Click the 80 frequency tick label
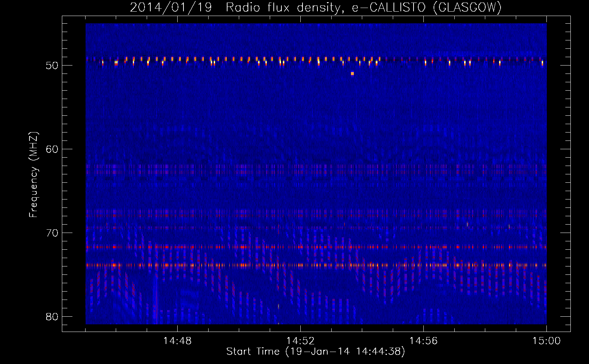This screenshot has height=364, width=589. pyautogui.click(x=52, y=317)
